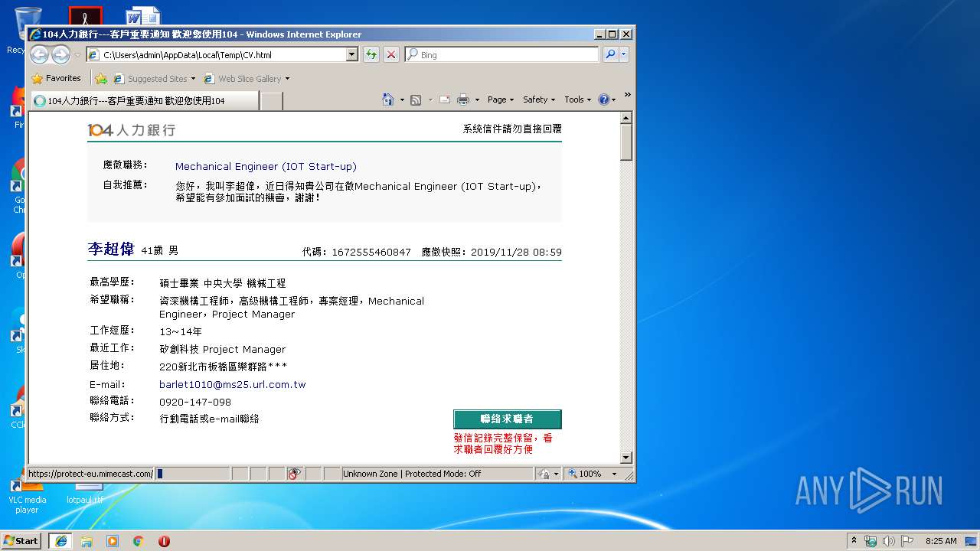Image resolution: width=980 pixels, height=551 pixels.
Task: Click the 代碼: 1672555460847 text
Action: pyautogui.click(x=357, y=252)
